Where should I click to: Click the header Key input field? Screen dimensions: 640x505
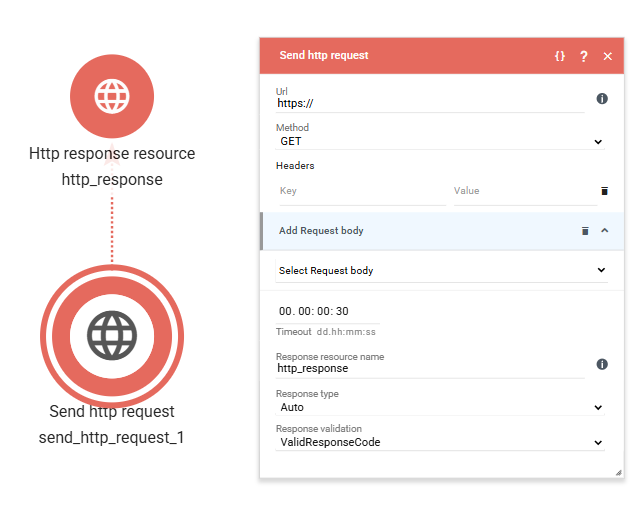tap(360, 191)
